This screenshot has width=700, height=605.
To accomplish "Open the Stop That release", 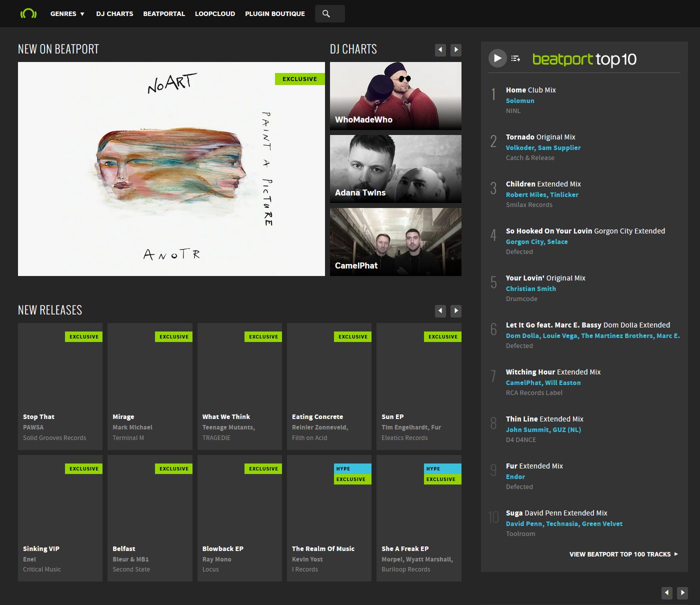I will (38, 416).
